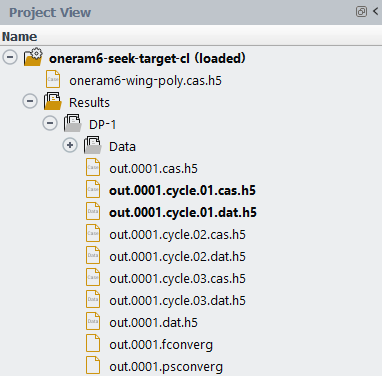The width and height of the screenshot is (382, 376).
Task: Click the out.0001.fconverg file icon
Action: tap(93, 343)
